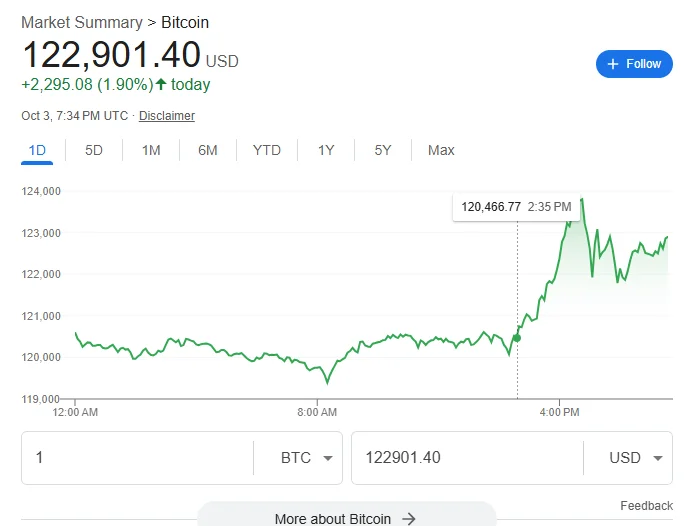Switch to the 5D chart tab
700x526 pixels.
(x=94, y=150)
